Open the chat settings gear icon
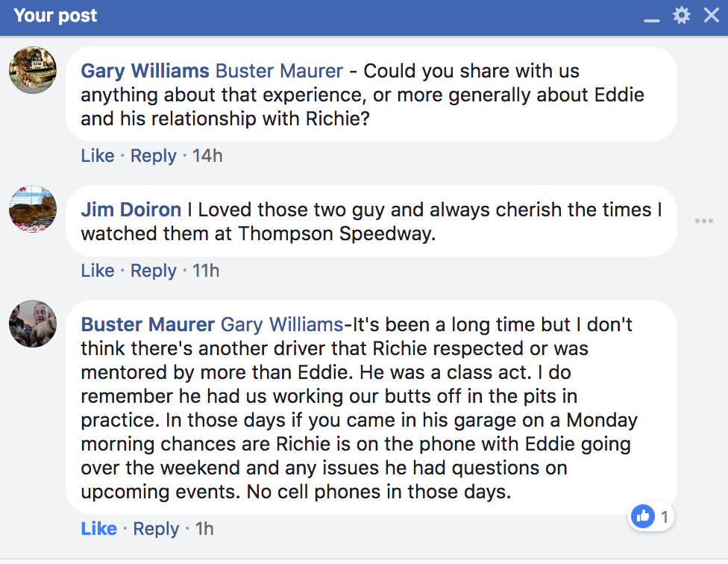This screenshot has width=728, height=564. pyautogui.click(x=682, y=16)
